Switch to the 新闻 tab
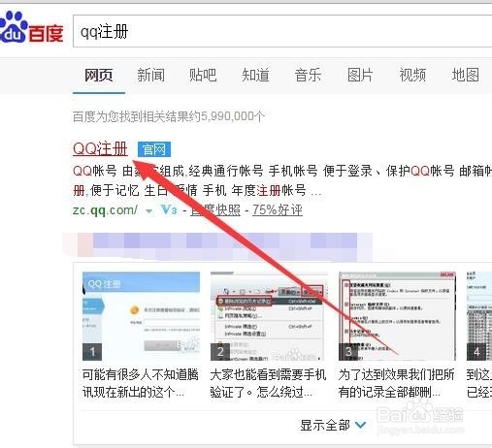492x448 pixels. pos(150,75)
